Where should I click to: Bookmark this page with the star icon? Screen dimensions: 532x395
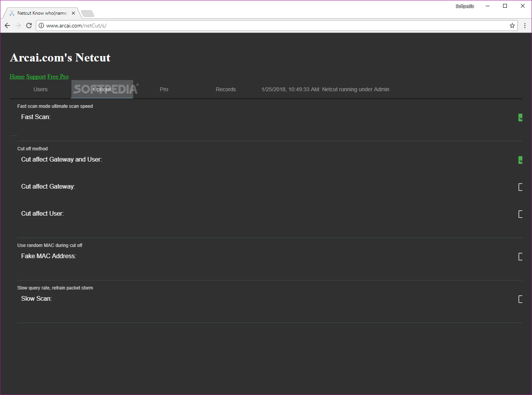pos(512,26)
